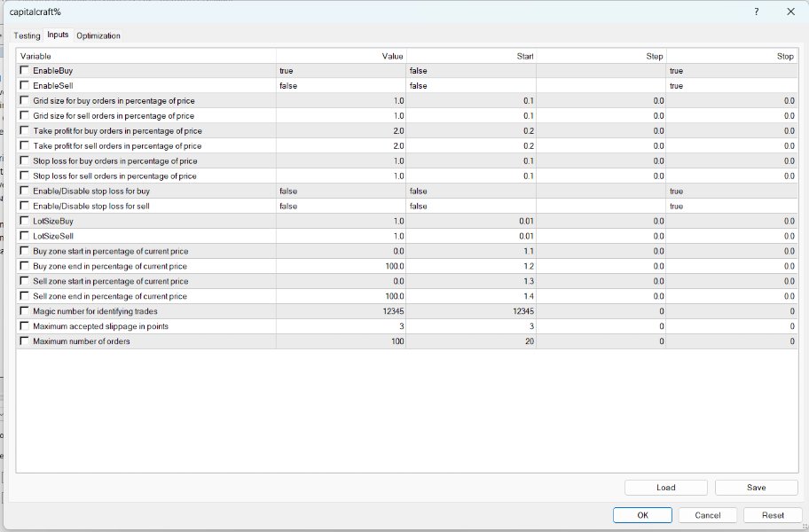Confirm settings with OK button
This screenshot has height=532, width=809.
click(x=642, y=515)
